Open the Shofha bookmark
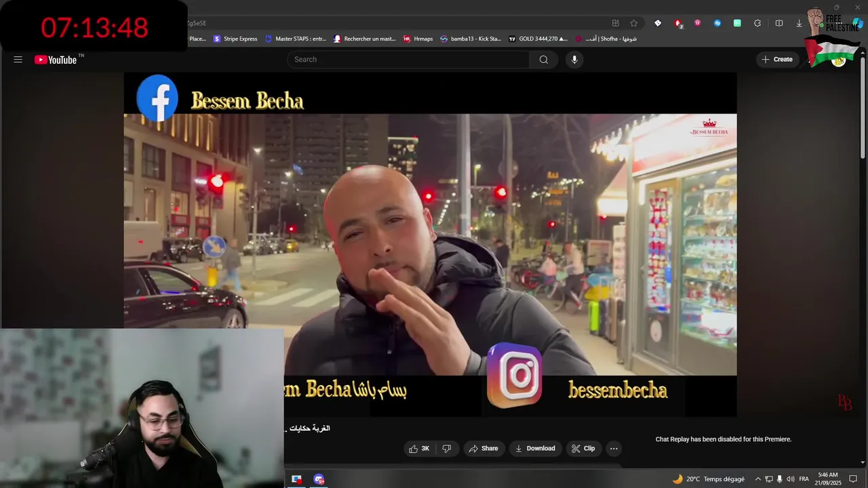 point(606,39)
